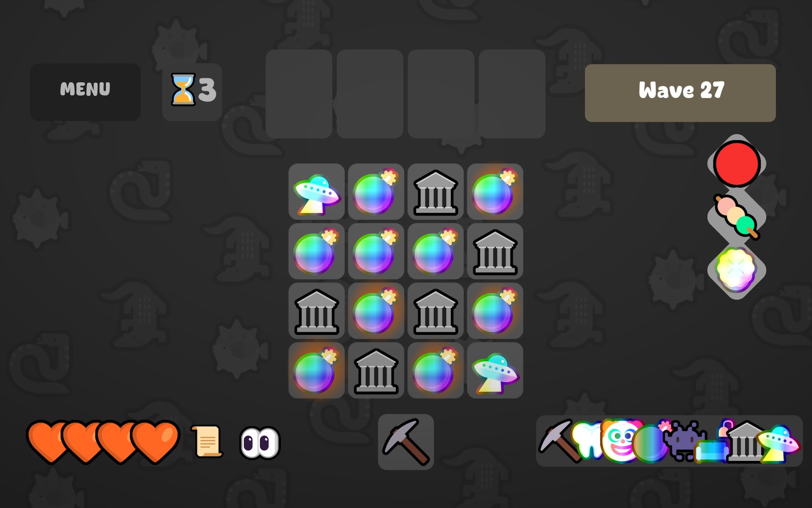The height and width of the screenshot is (508, 812).
Task: Toggle the eyes visibility icon
Action: (260, 443)
